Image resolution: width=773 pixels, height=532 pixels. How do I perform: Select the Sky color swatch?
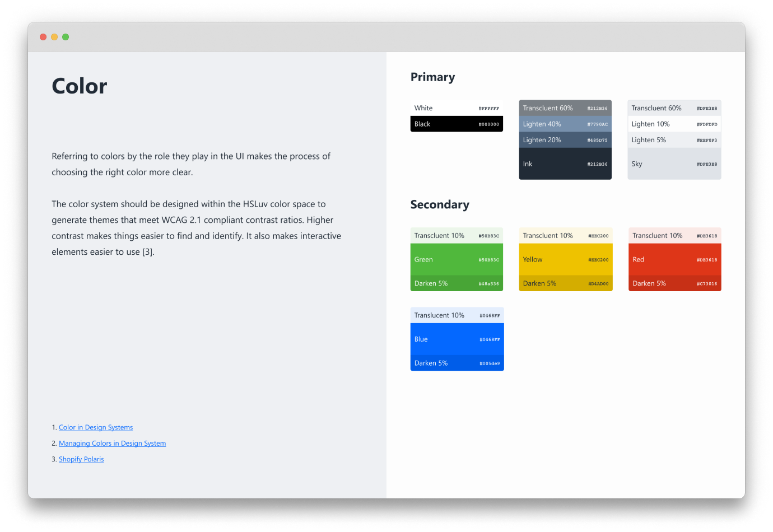(674, 164)
